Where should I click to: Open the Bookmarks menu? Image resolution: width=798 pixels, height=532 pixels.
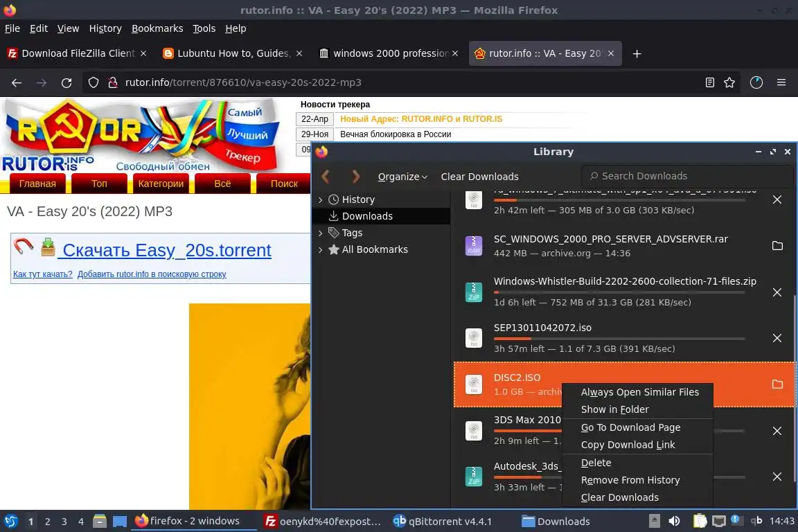pos(157,28)
